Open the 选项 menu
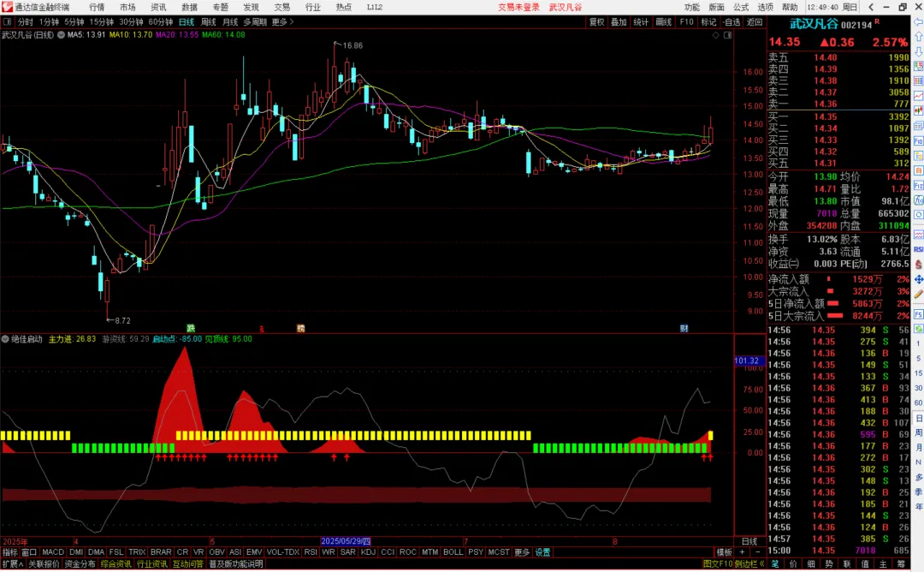 point(765,7)
